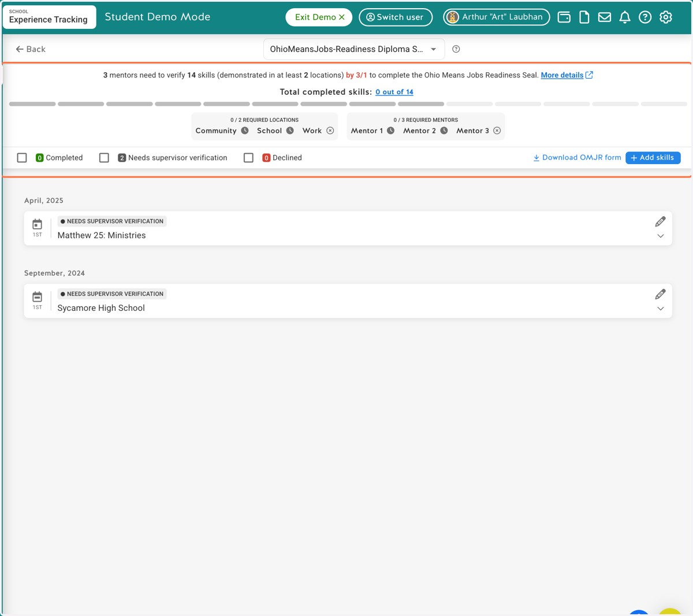Click the Add skills button
This screenshot has width=693, height=616.
[x=653, y=158]
